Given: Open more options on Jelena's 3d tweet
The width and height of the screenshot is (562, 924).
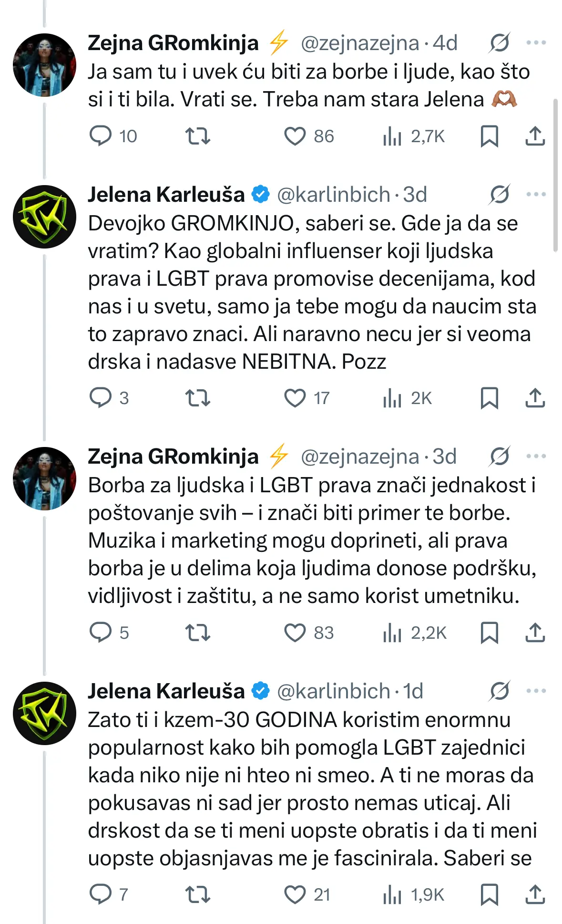Looking at the screenshot, I should point(536,195).
